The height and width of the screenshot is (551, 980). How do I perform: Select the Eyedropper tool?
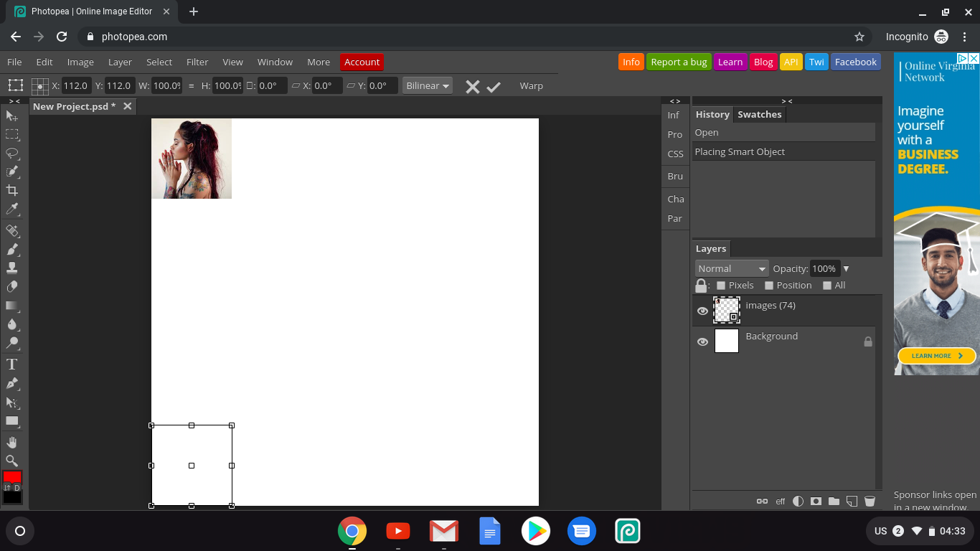12,209
